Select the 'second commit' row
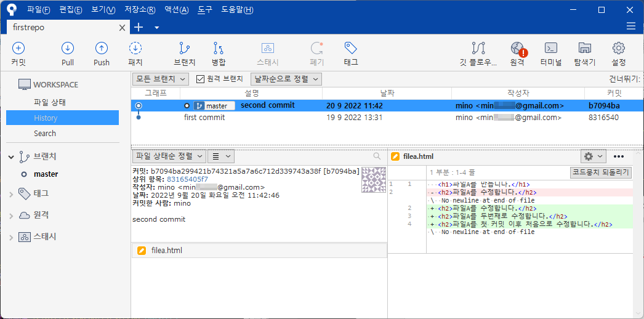644x319 pixels. 387,105
